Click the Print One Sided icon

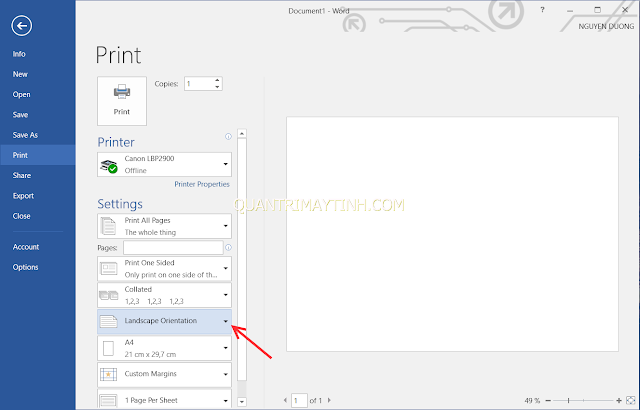(x=109, y=268)
